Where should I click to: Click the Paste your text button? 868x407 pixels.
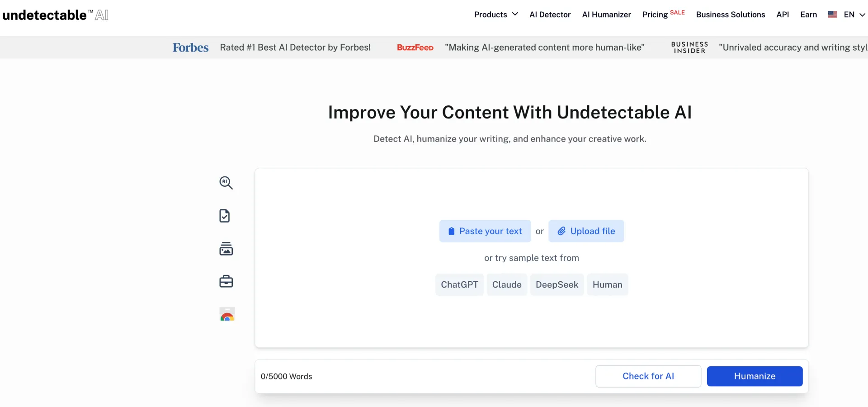(485, 231)
